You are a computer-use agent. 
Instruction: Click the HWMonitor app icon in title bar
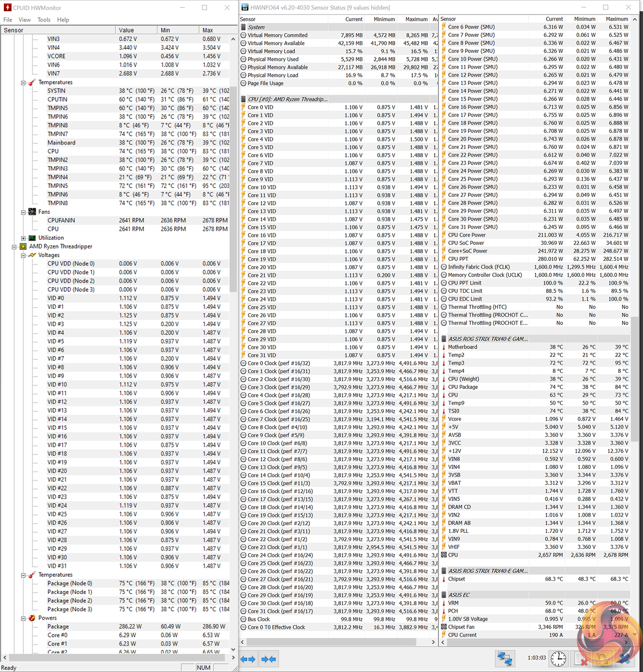click(7, 7)
